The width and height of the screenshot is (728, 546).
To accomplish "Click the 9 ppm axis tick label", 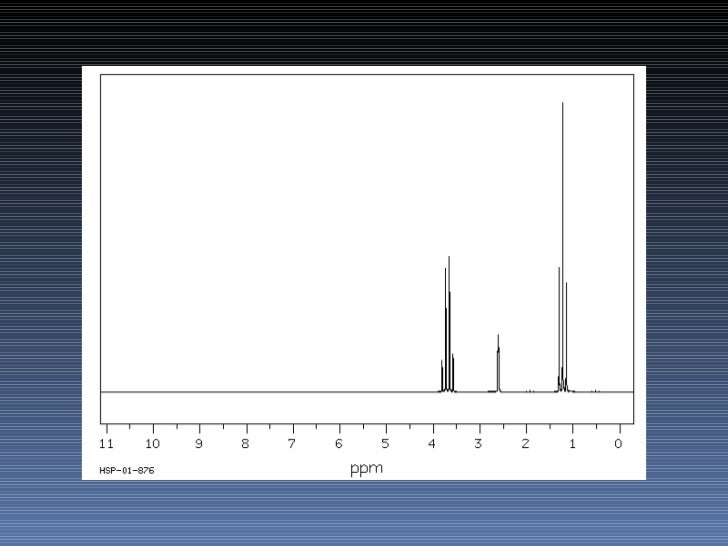I will tap(199, 444).
